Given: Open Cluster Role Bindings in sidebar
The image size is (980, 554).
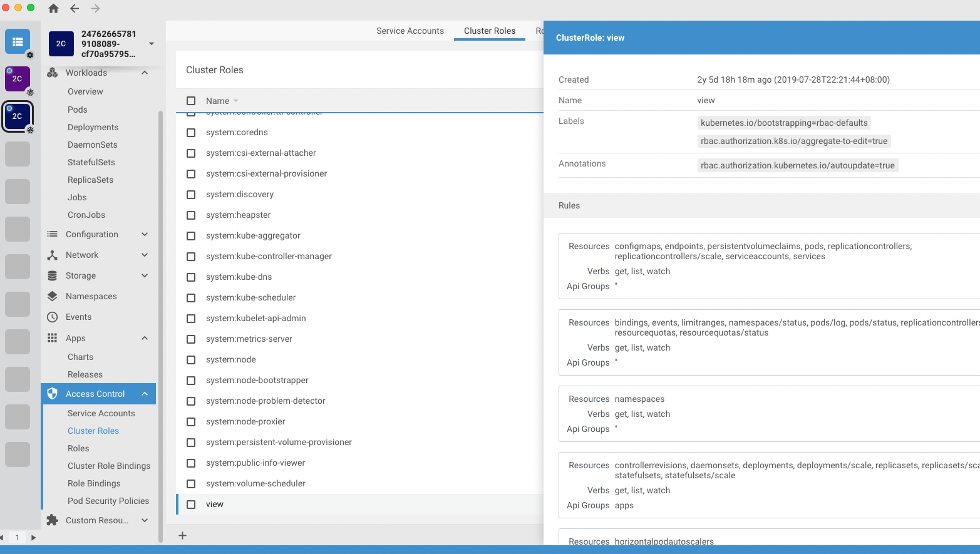Looking at the screenshot, I should 109,466.
